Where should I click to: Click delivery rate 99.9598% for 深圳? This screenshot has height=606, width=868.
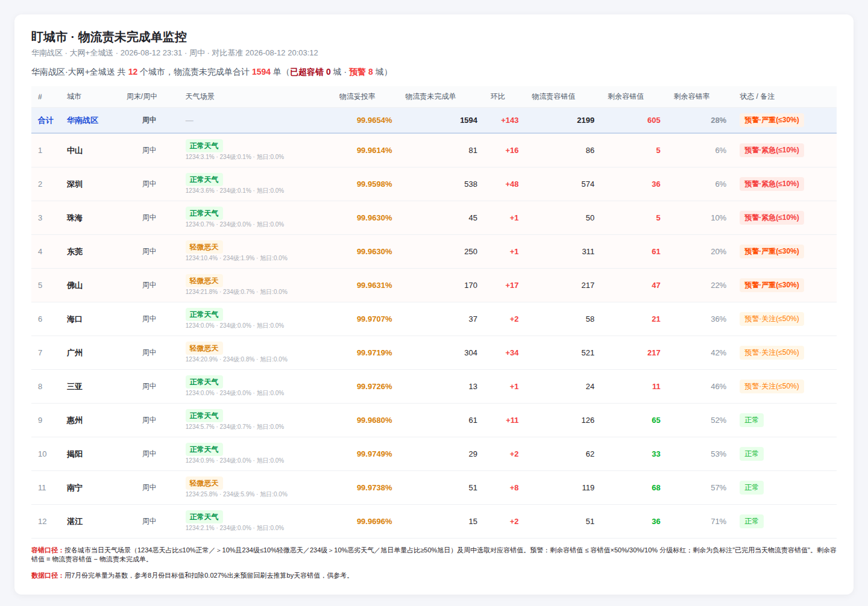pos(374,184)
